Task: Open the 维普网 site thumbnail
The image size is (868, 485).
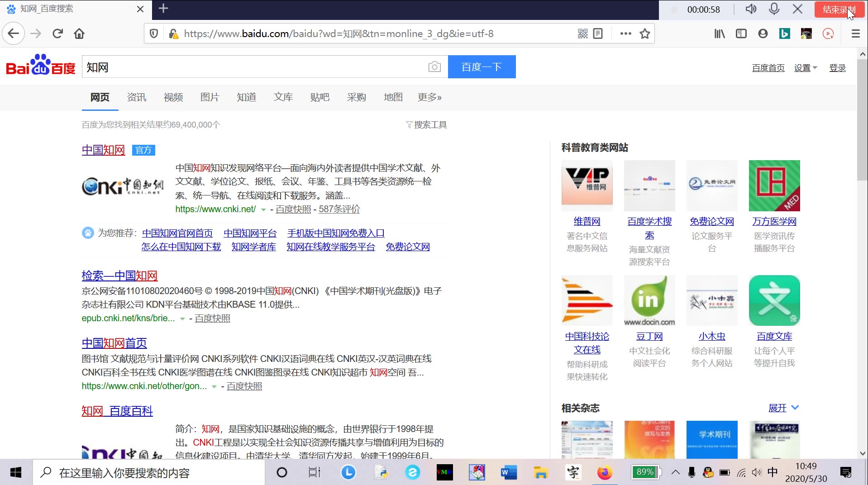Action: [x=587, y=185]
